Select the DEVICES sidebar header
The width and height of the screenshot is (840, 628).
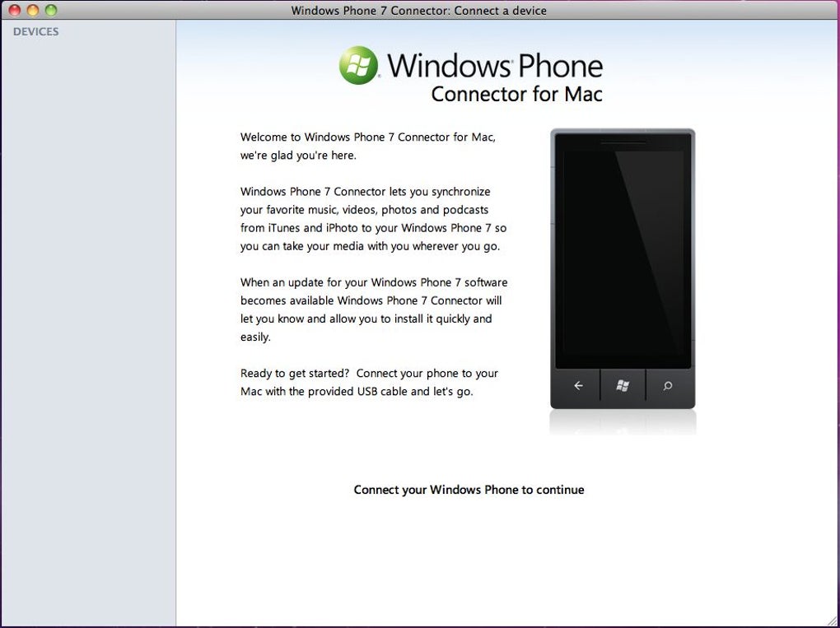point(36,31)
